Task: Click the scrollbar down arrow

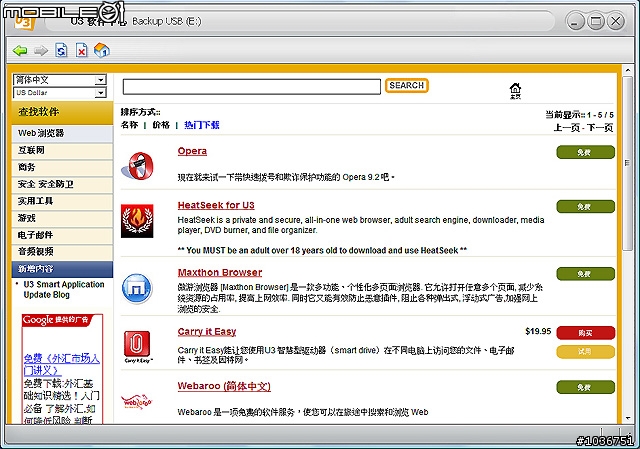Action: click(x=628, y=418)
